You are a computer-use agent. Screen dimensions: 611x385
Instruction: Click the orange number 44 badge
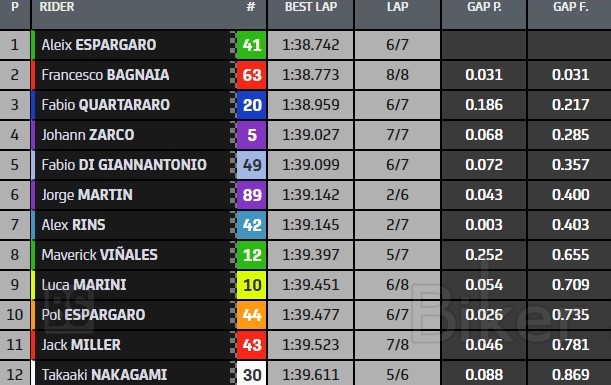pos(251,315)
